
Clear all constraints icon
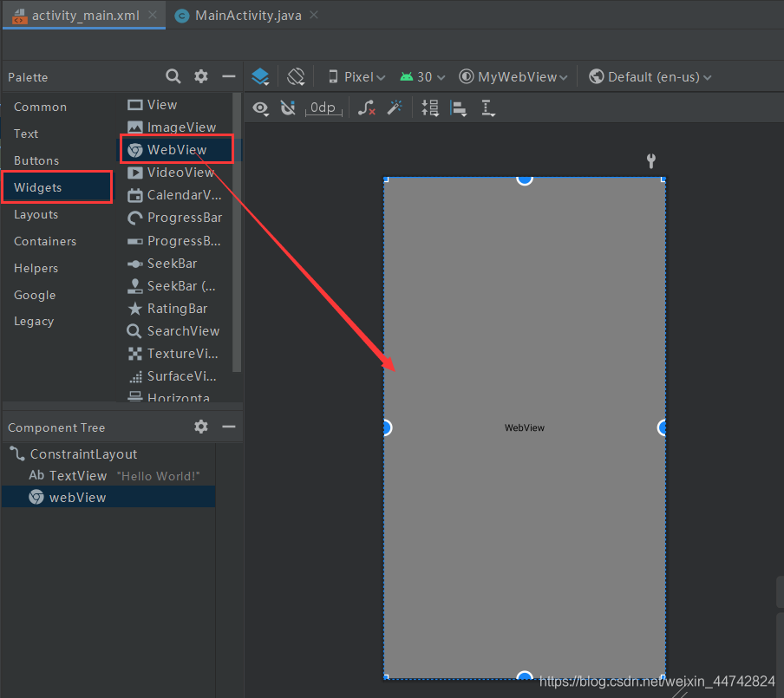(367, 108)
